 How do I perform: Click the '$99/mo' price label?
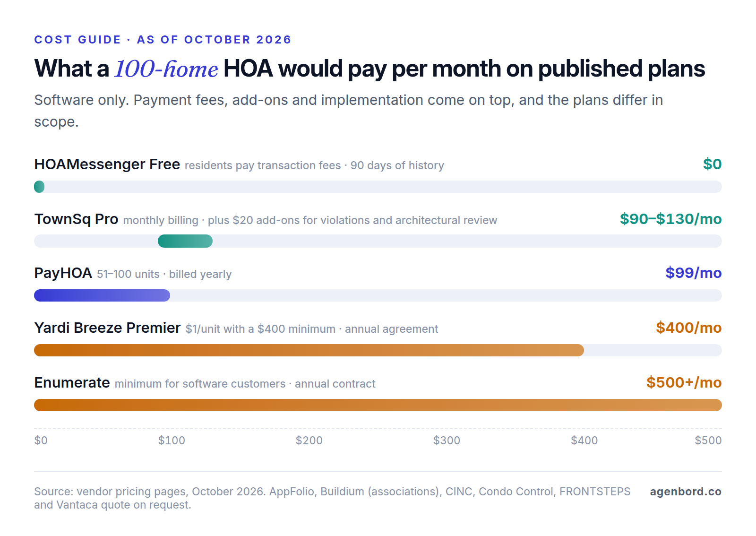[x=694, y=273]
